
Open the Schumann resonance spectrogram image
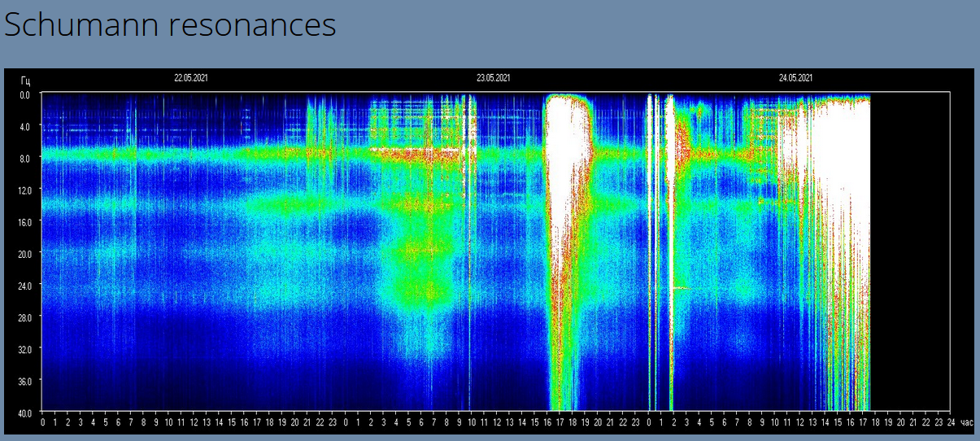pyautogui.click(x=489, y=251)
